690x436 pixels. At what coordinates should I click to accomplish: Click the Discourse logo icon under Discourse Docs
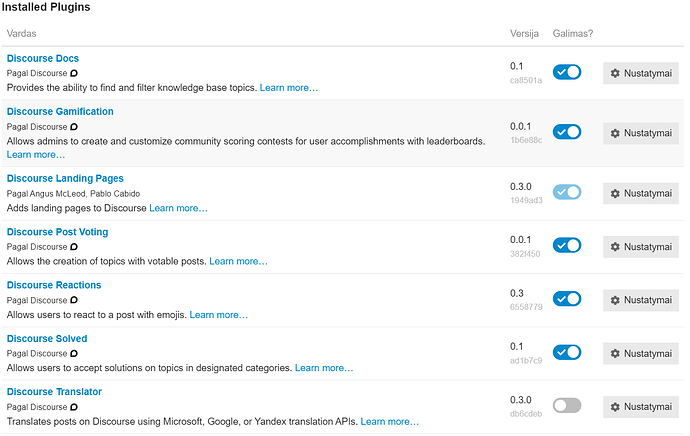pyautogui.click(x=74, y=73)
